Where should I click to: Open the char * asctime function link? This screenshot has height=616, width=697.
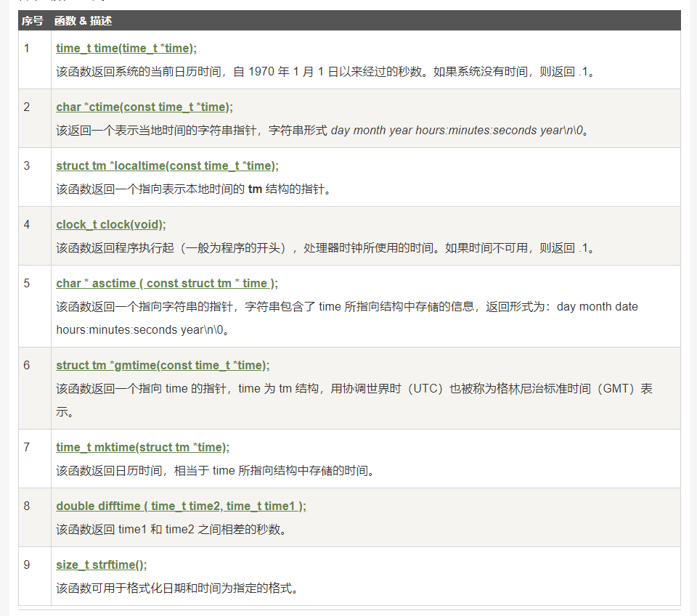coord(167,284)
